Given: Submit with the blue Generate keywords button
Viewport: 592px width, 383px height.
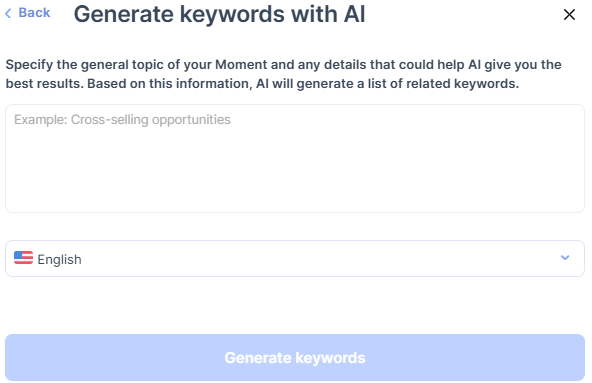Looking at the screenshot, I should 295,357.
